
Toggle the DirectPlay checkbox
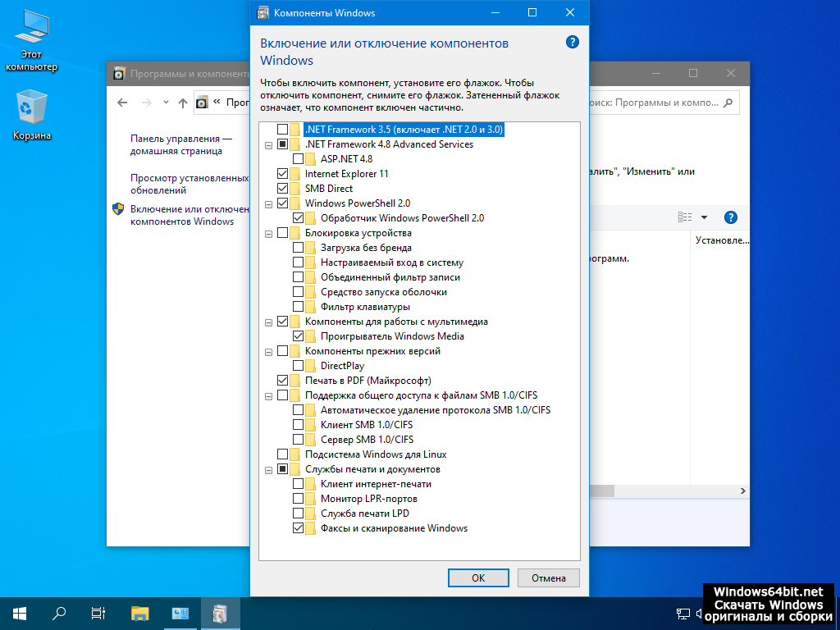tap(299, 366)
